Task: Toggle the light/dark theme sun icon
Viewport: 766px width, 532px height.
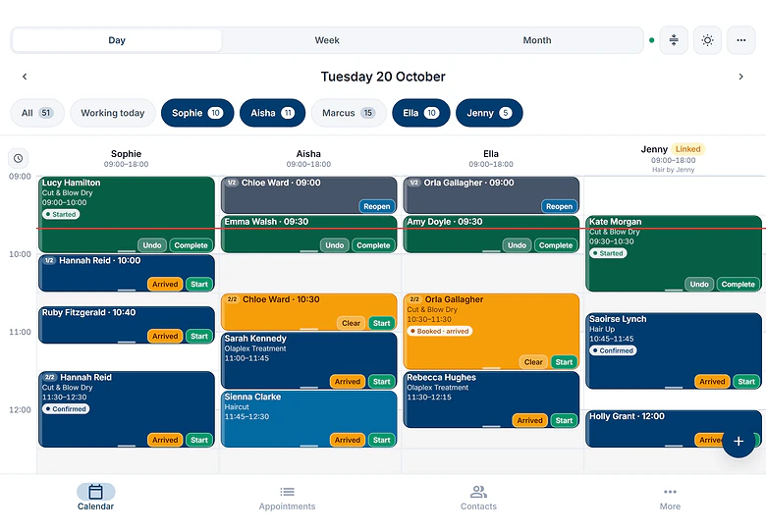Action: click(707, 40)
